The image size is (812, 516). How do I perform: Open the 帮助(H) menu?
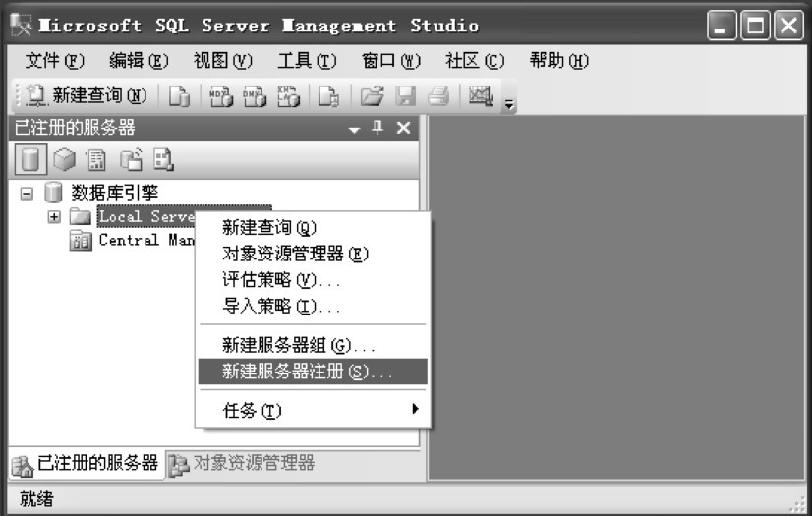coord(558,61)
